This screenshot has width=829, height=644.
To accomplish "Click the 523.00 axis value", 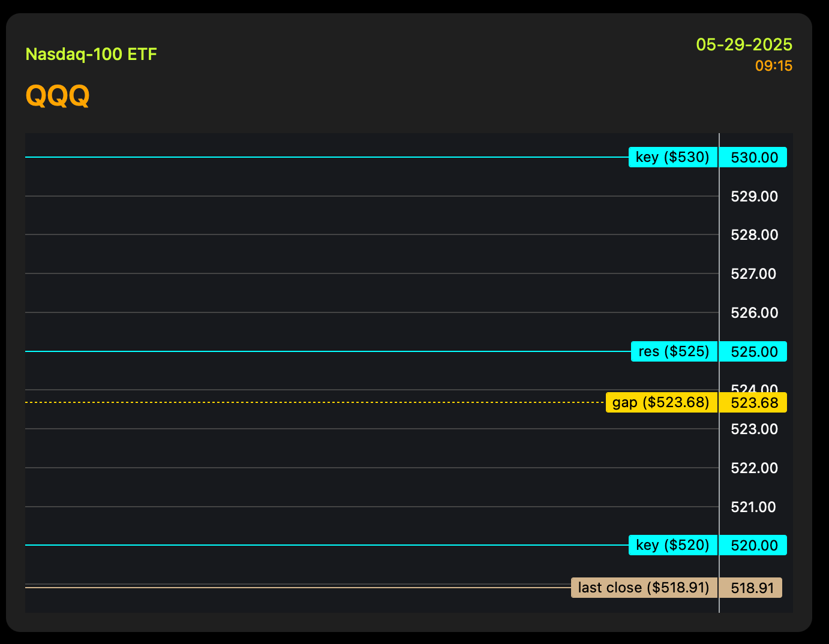I will tap(754, 429).
